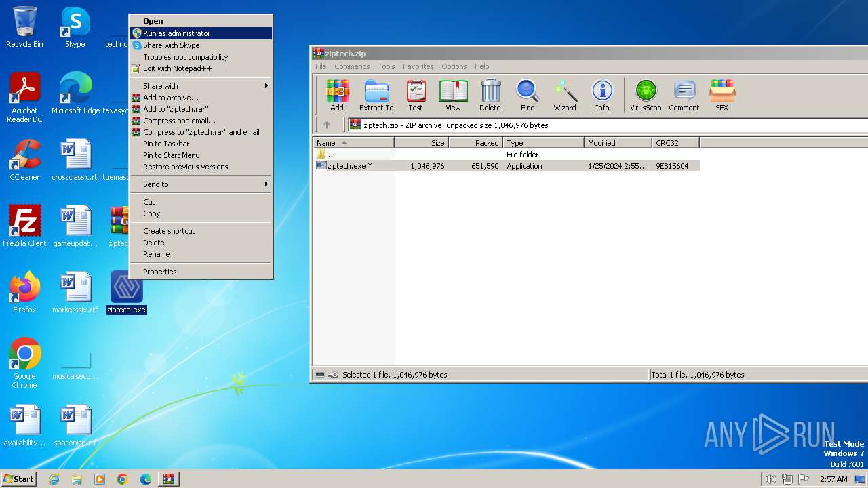This screenshot has height=488, width=868.
Task: Select ziptech.exe row in archive list
Action: (507, 166)
